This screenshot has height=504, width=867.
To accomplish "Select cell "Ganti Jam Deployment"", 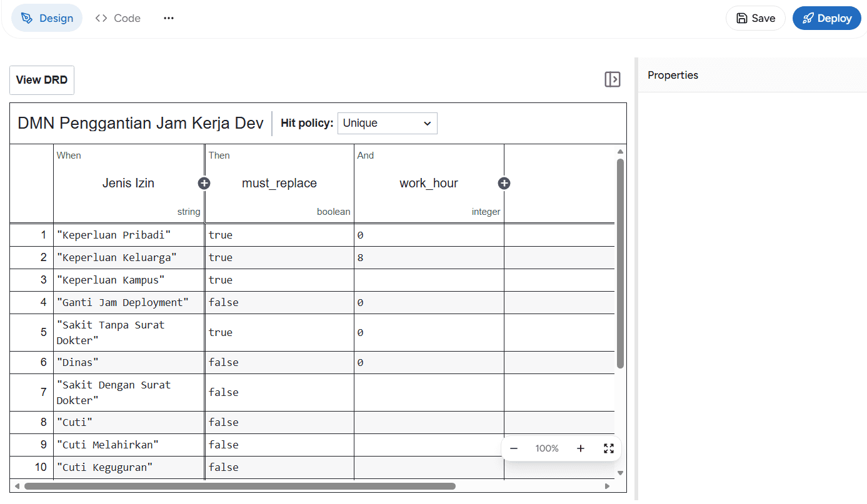I will coord(129,303).
